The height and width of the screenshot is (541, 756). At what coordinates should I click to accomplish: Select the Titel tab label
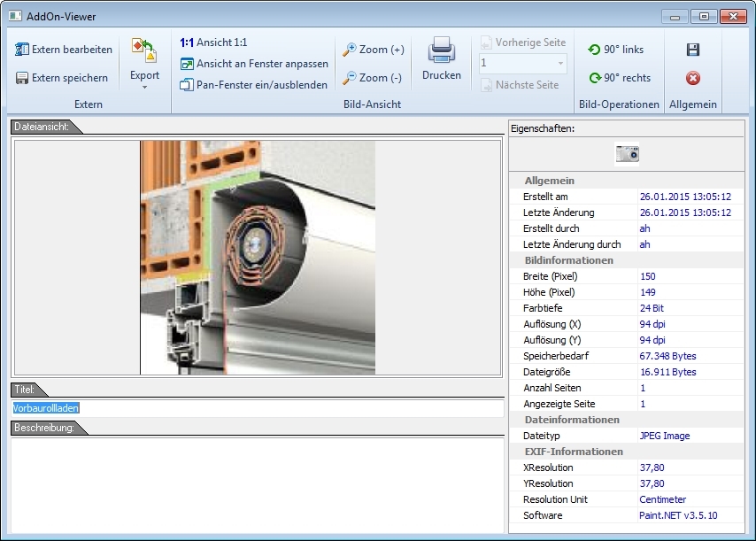click(x=25, y=389)
